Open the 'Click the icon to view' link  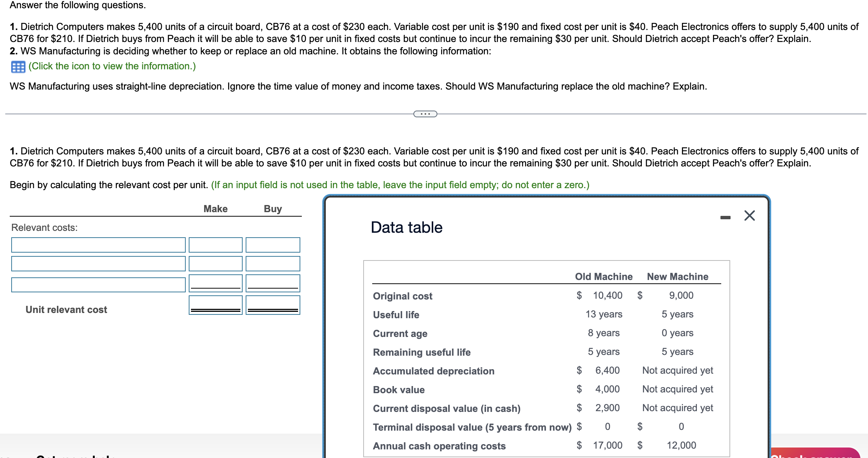[112, 66]
